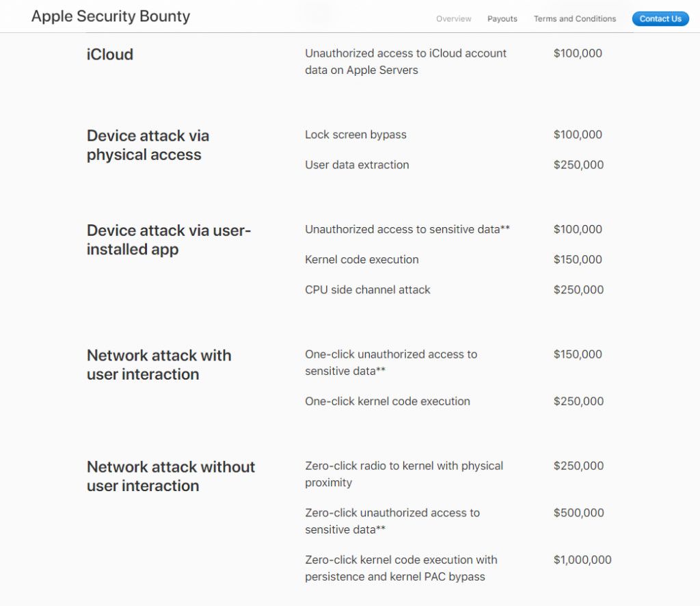Select the Network attack with user interaction heading

[159, 365]
